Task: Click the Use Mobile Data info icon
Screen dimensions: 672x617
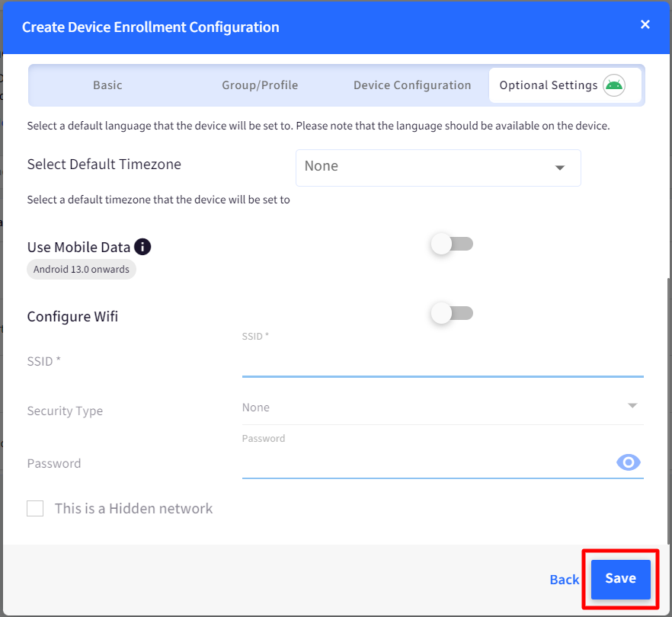Action: pos(142,247)
